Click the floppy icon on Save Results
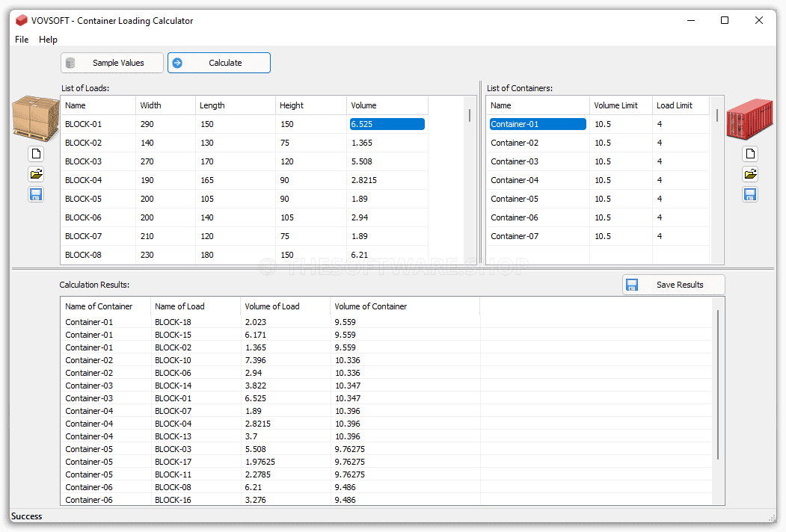Screen dimensions: 786x532 click(x=632, y=285)
